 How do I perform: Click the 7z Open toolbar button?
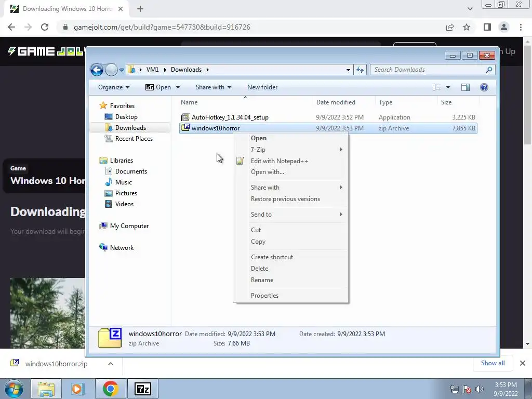[x=158, y=87]
